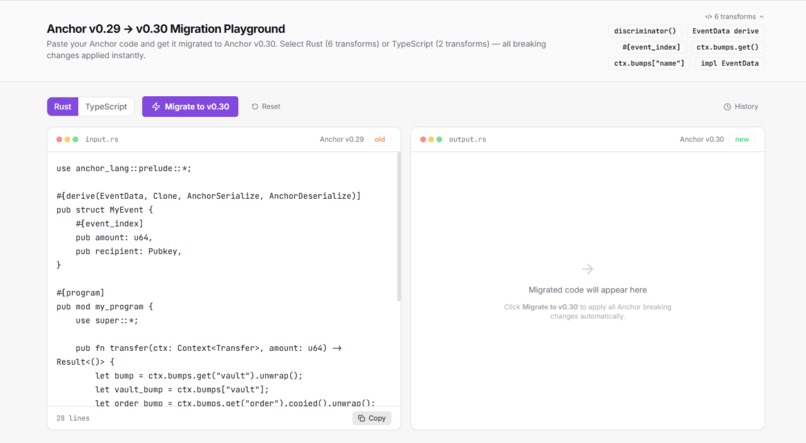Click the discriminator() transform chip

645,31
